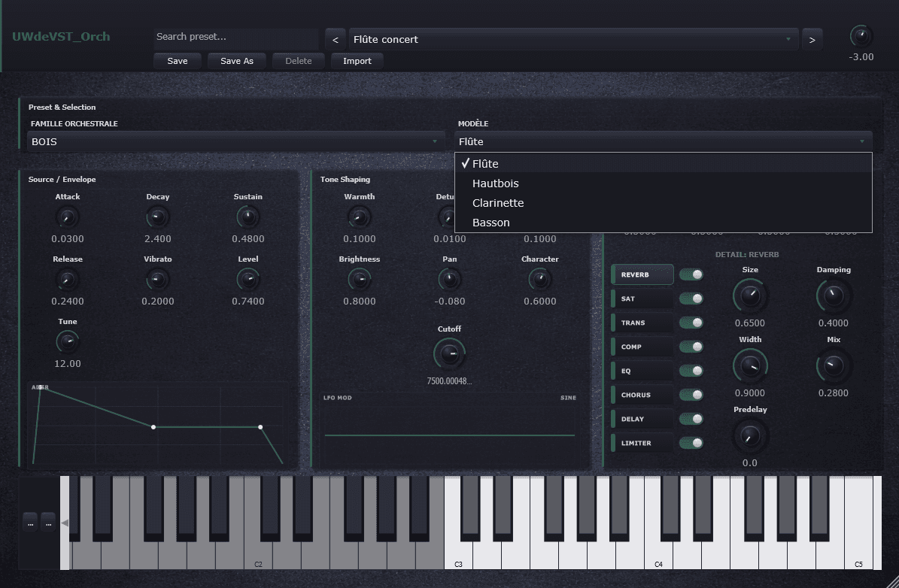Turn off the LIMITER switch

pos(691,443)
